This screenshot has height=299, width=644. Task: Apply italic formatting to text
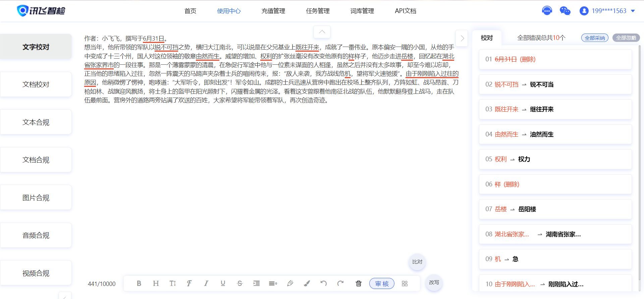point(206,284)
